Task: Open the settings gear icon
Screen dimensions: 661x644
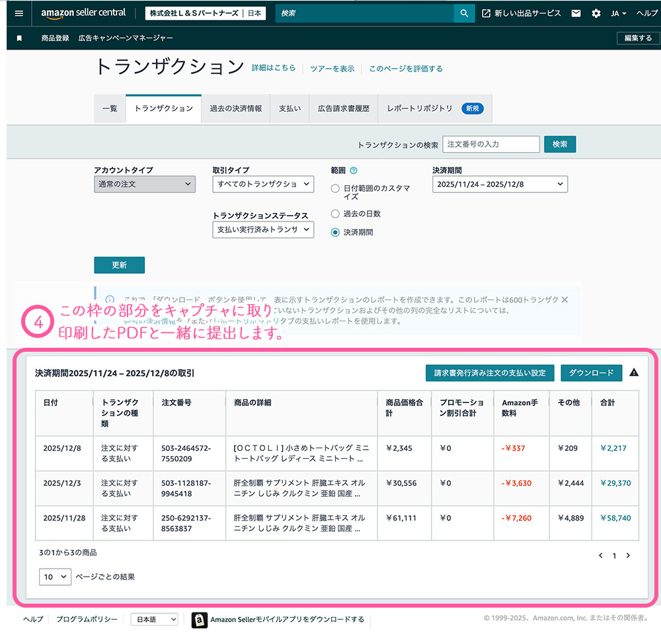Action: tap(596, 13)
